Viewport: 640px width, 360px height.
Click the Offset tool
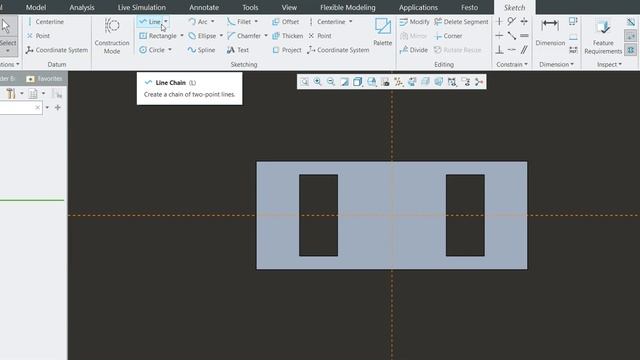(285, 22)
